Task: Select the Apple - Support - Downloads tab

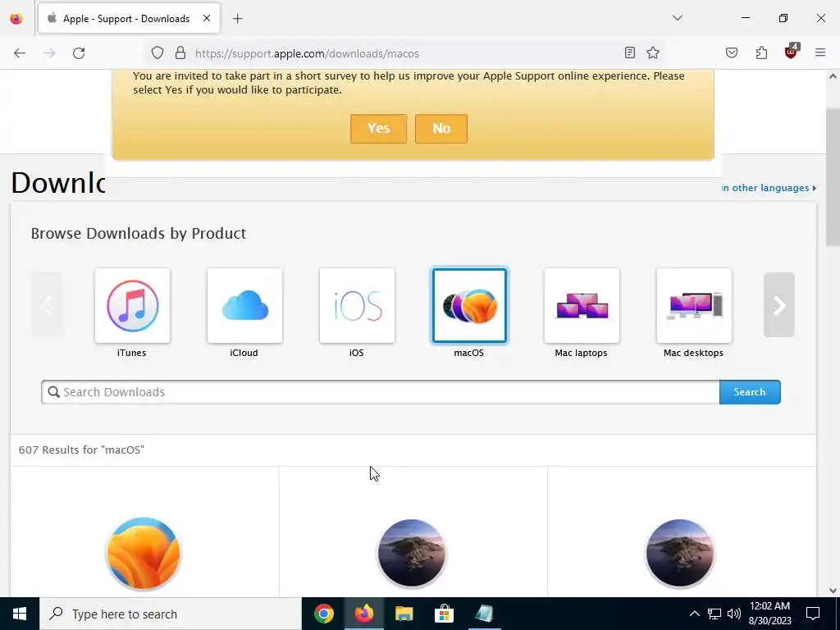Action: coord(129,19)
